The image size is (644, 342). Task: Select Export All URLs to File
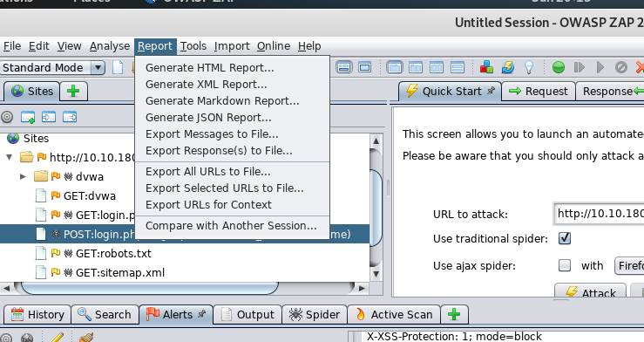232,171
